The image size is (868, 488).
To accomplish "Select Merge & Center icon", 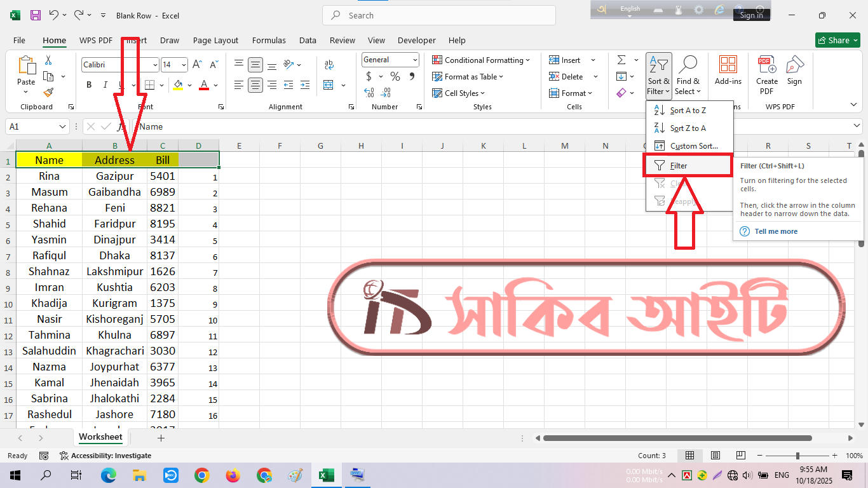I will 329,85.
